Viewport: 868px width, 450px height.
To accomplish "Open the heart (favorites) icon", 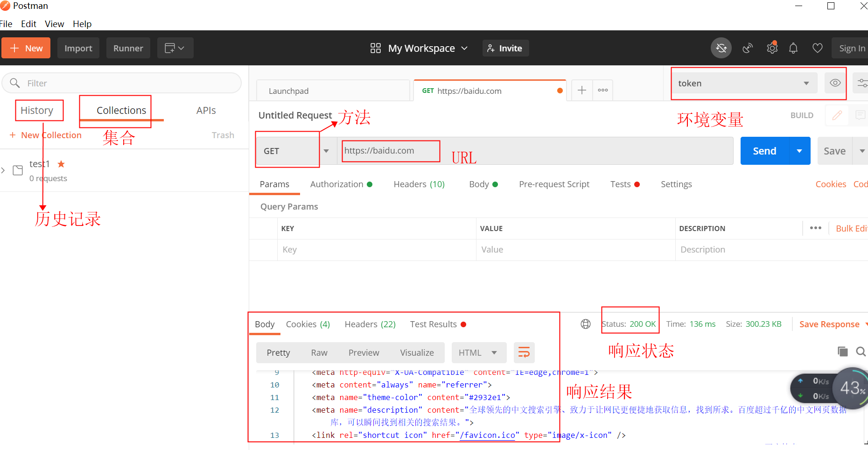I will pos(817,48).
